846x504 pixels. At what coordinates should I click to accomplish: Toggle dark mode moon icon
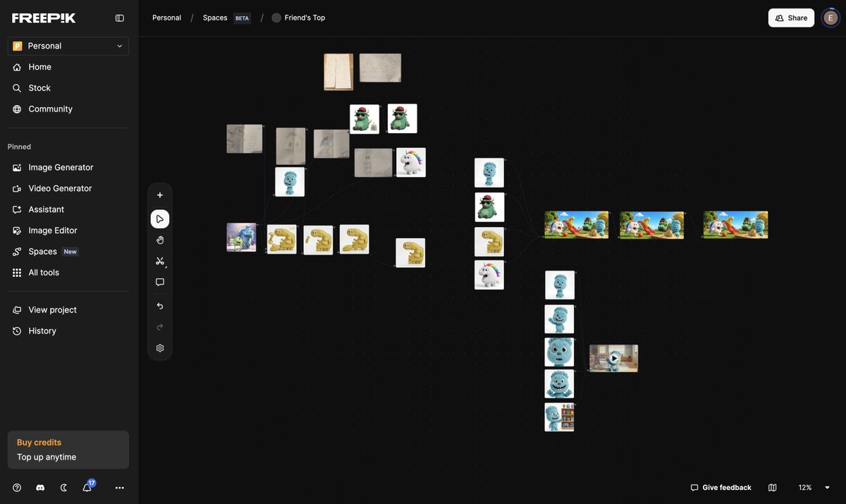point(64,488)
